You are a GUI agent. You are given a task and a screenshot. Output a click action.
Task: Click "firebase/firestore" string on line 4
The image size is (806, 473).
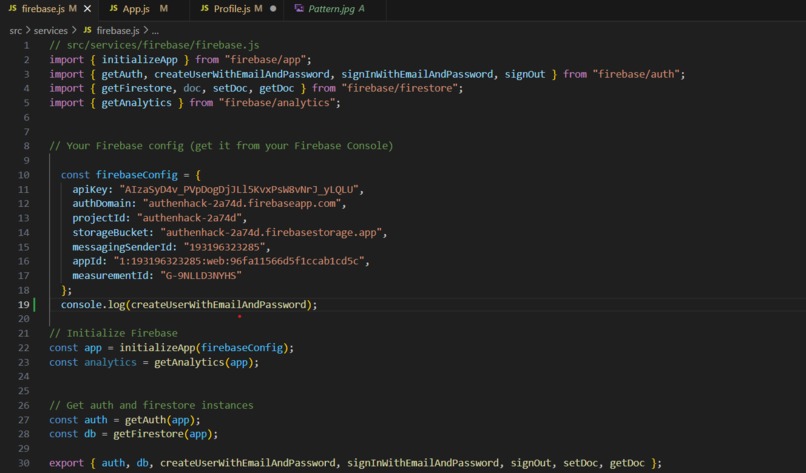399,88
